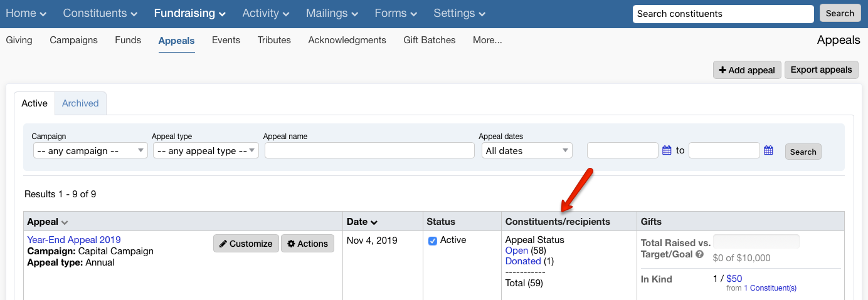868x300 pixels.
Task: Open the Mailings dropdown menu
Action: pyautogui.click(x=332, y=13)
